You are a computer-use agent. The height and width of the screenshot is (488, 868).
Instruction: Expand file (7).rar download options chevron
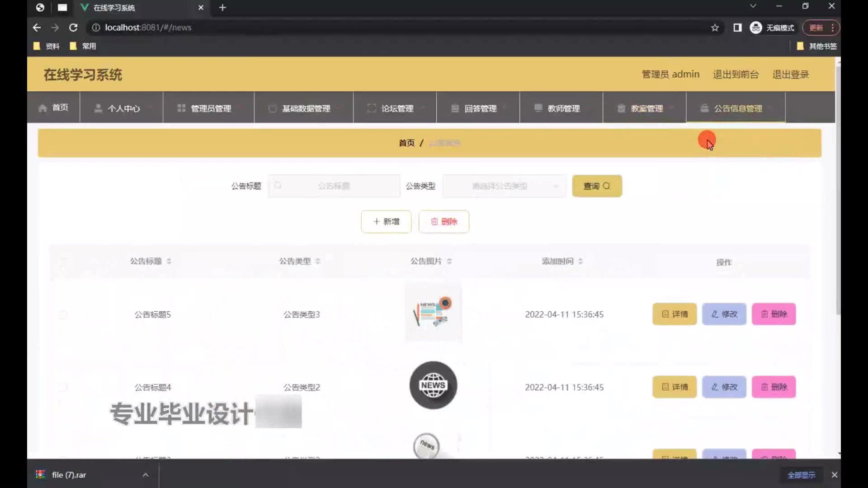point(146,475)
